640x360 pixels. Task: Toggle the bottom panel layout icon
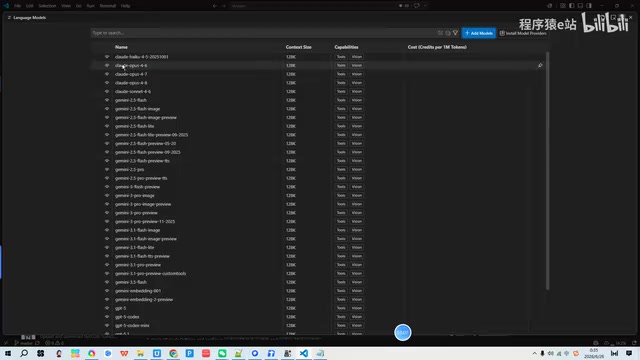click(x=580, y=6)
